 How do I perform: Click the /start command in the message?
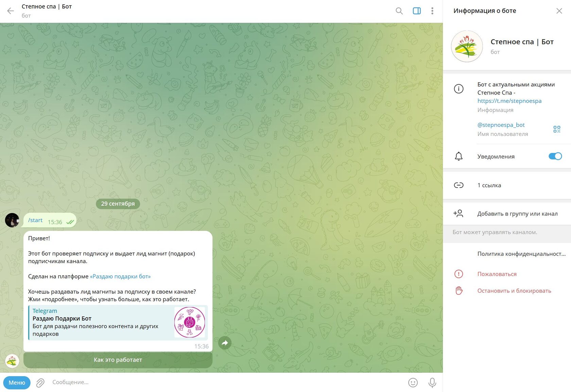pos(35,220)
